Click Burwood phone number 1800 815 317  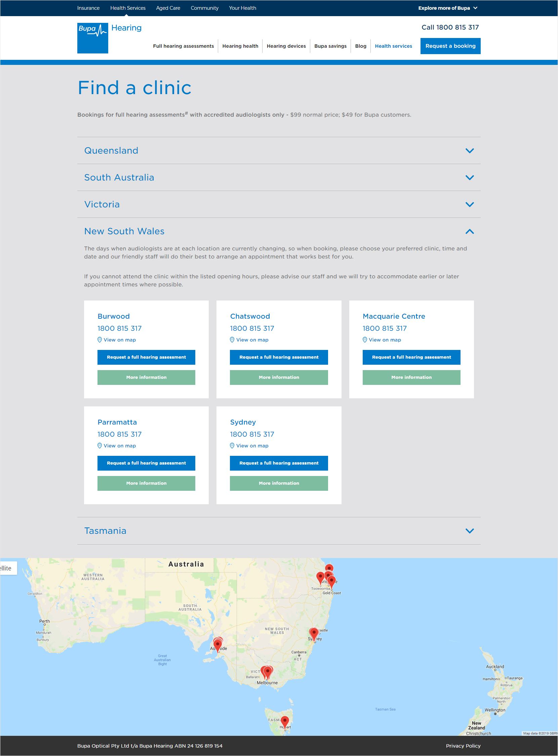click(120, 328)
